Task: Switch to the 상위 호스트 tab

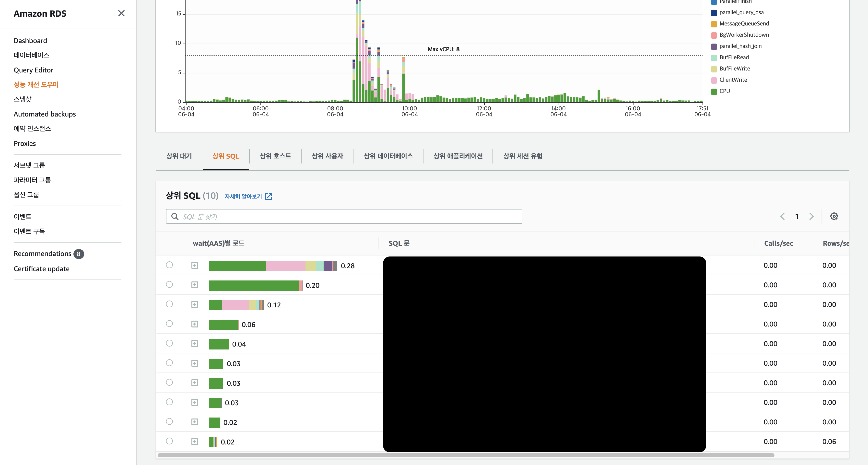Action: click(x=275, y=156)
